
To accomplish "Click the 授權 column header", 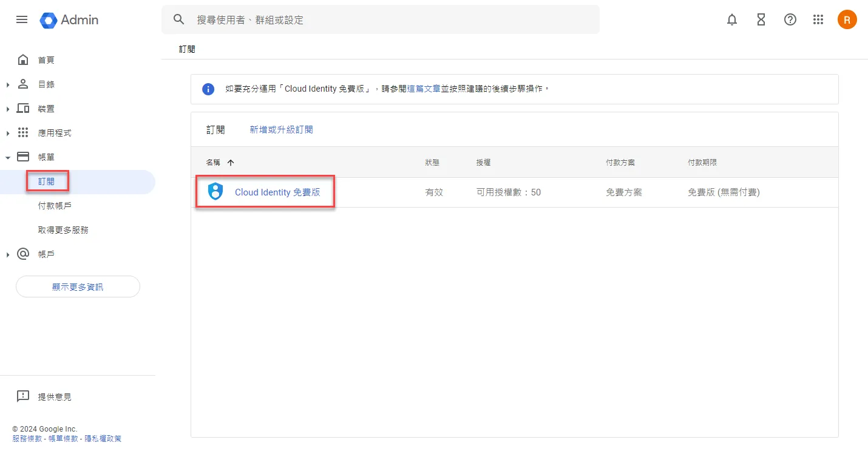I will [x=484, y=163].
